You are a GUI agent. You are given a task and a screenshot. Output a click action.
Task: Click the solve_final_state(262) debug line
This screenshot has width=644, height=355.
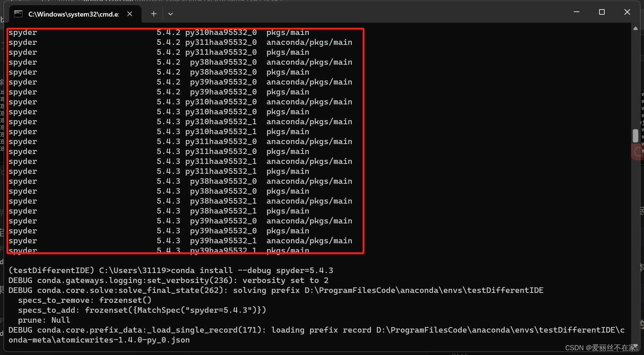point(276,290)
